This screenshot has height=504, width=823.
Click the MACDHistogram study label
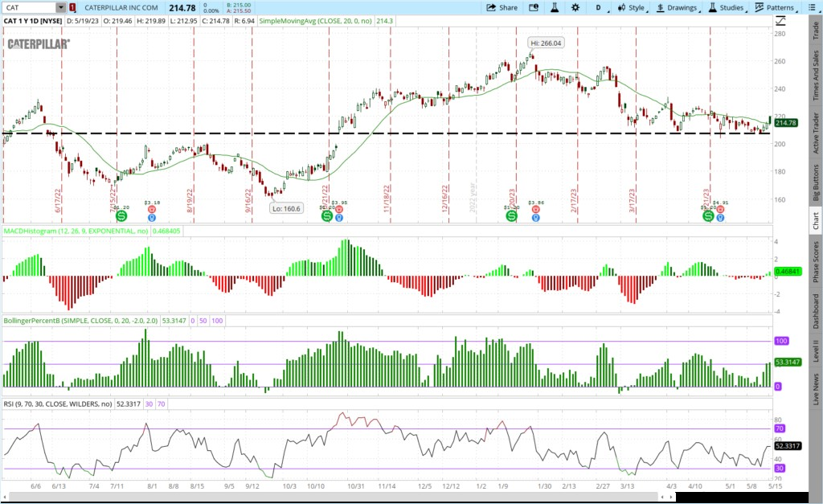pos(76,231)
